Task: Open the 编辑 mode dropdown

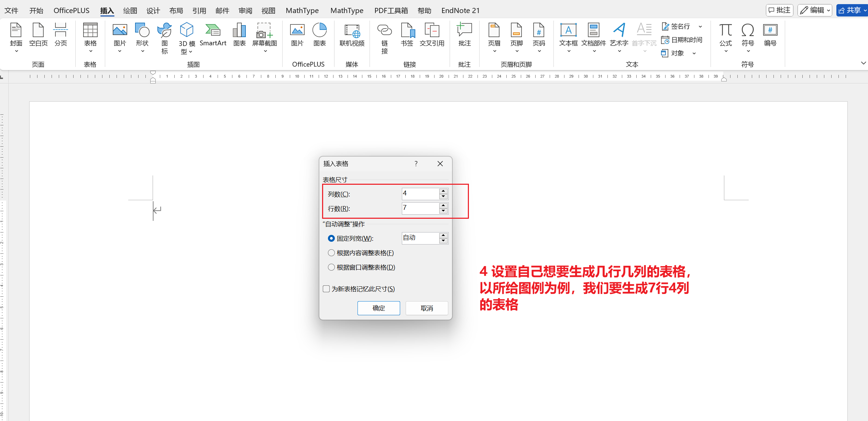Action: (814, 10)
